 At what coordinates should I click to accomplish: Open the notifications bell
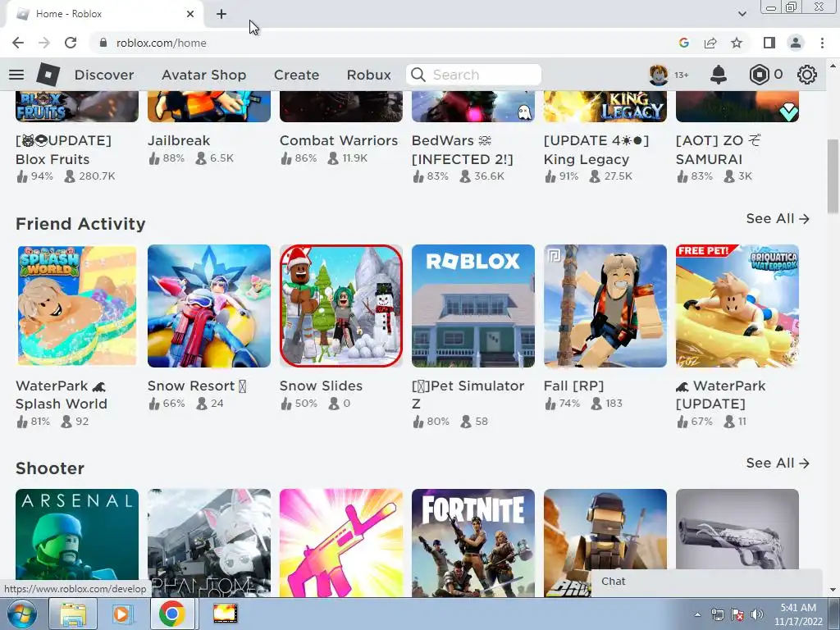click(x=719, y=75)
